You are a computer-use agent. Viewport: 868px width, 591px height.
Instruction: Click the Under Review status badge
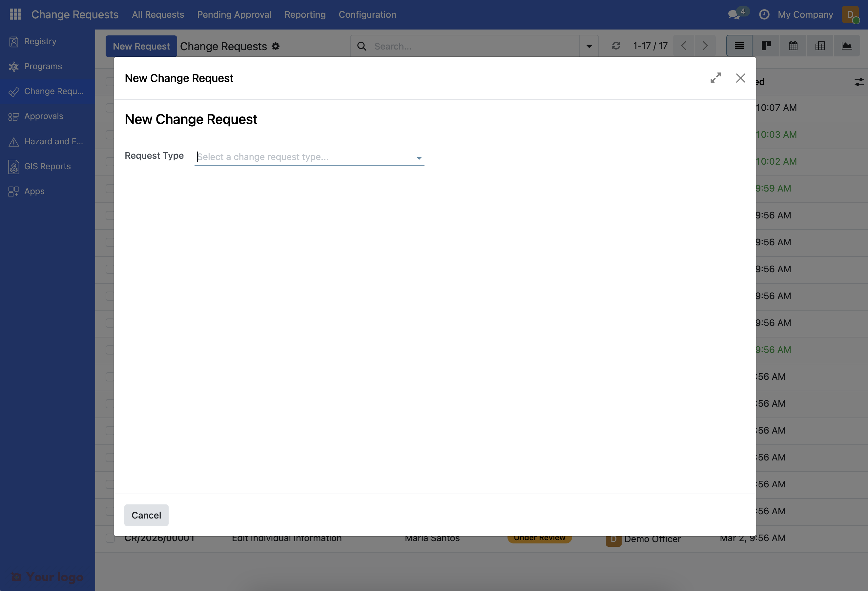[x=539, y=539]
